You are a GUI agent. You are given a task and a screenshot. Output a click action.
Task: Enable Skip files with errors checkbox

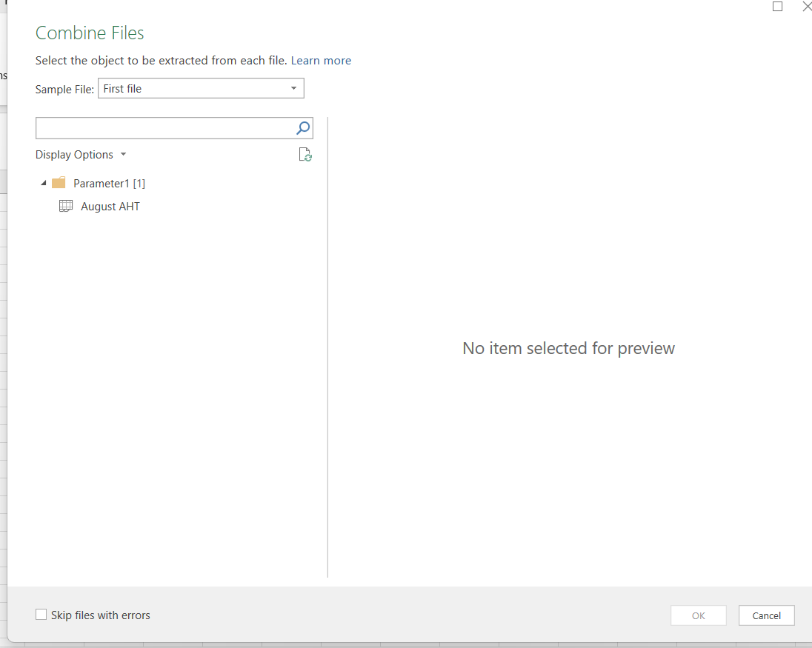point(41,615)
